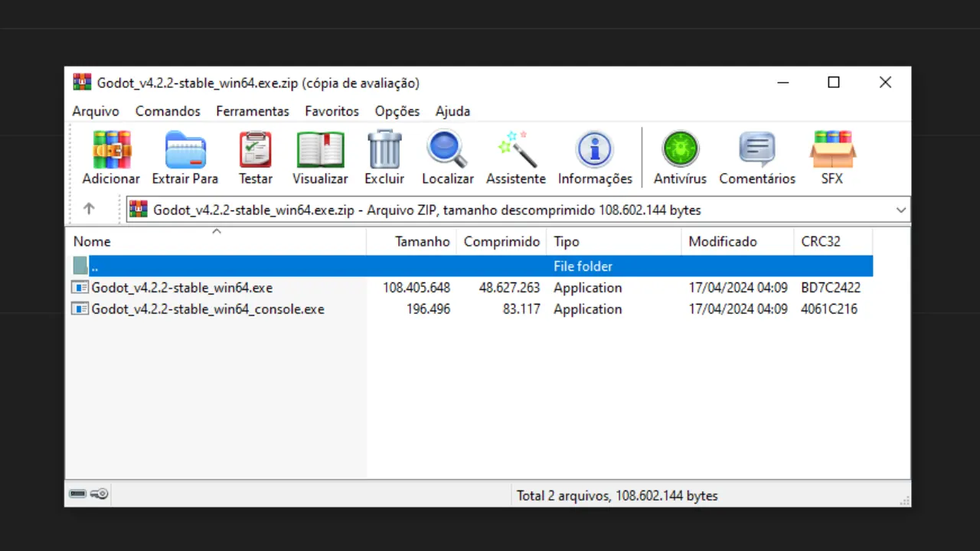Click the CRC32 value BD7C2422
This screenshot has width=980, height=551.
[x=831, y=288]
